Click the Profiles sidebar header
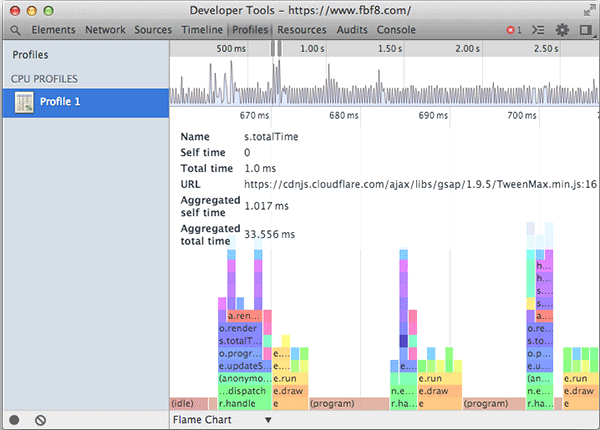The image size is (600, 430). pos(30,55)
